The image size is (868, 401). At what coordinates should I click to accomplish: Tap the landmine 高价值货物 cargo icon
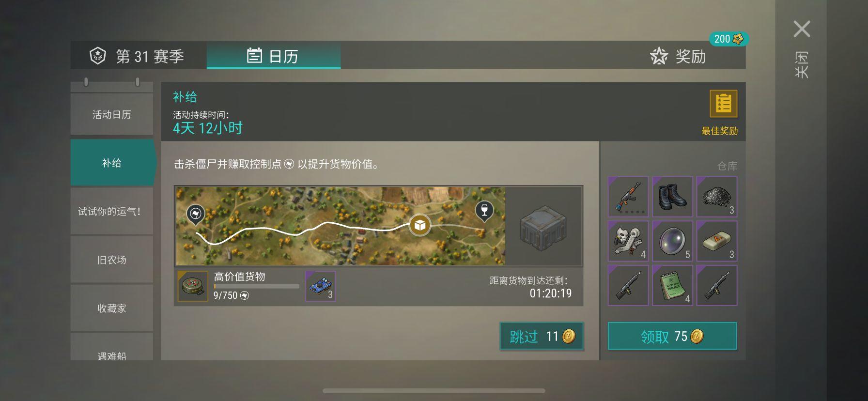(192, 286)
